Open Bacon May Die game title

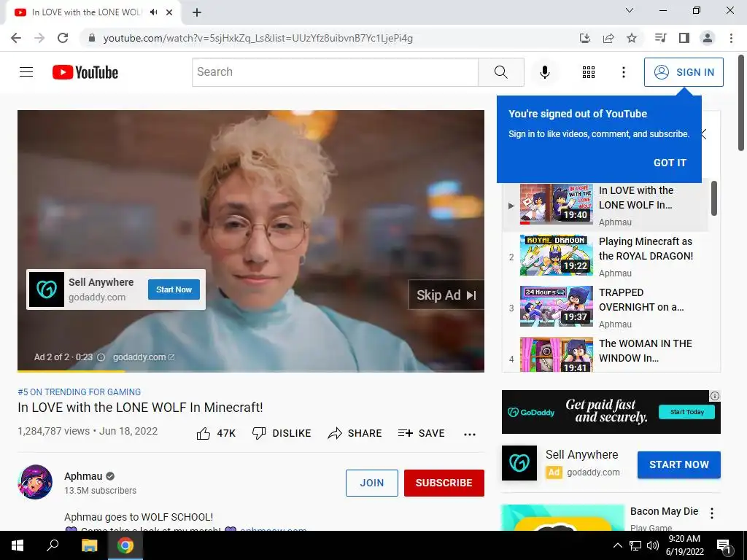pos(664,511)
